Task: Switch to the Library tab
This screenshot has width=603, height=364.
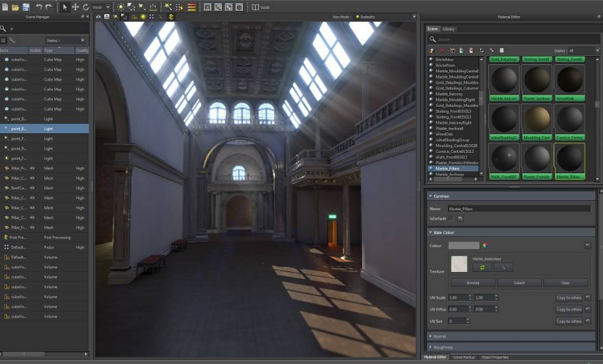Action: coord(448,29)
